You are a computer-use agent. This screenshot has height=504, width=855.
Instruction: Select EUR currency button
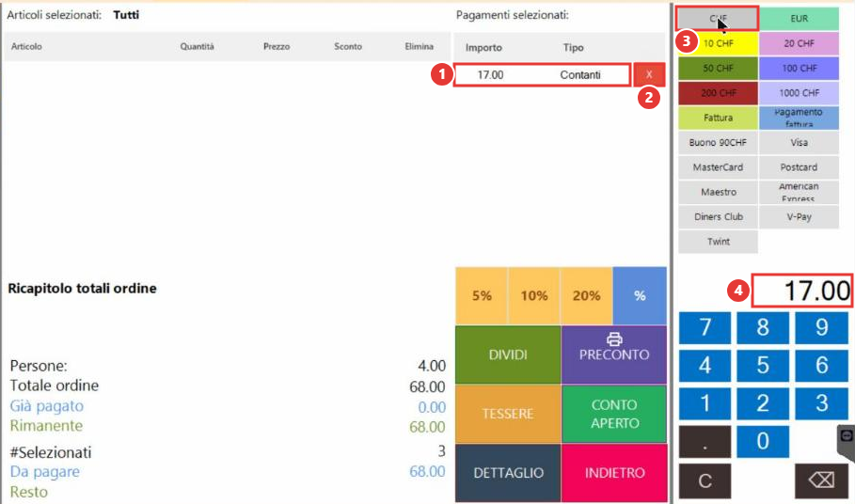[799, 19]
